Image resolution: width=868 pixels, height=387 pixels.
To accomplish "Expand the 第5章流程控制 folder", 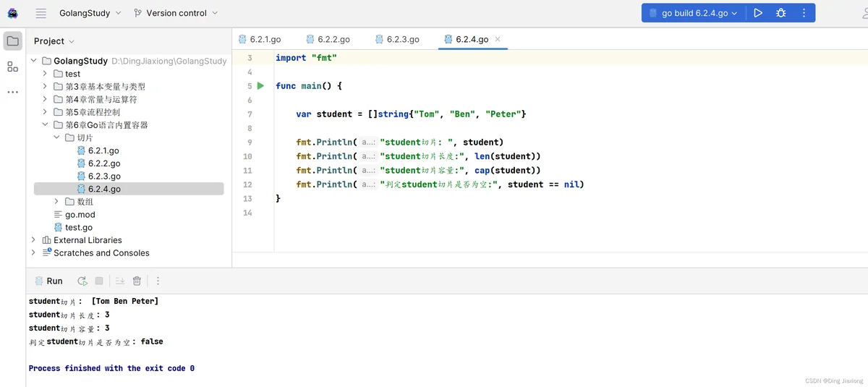I will click(x=45, y=112).
